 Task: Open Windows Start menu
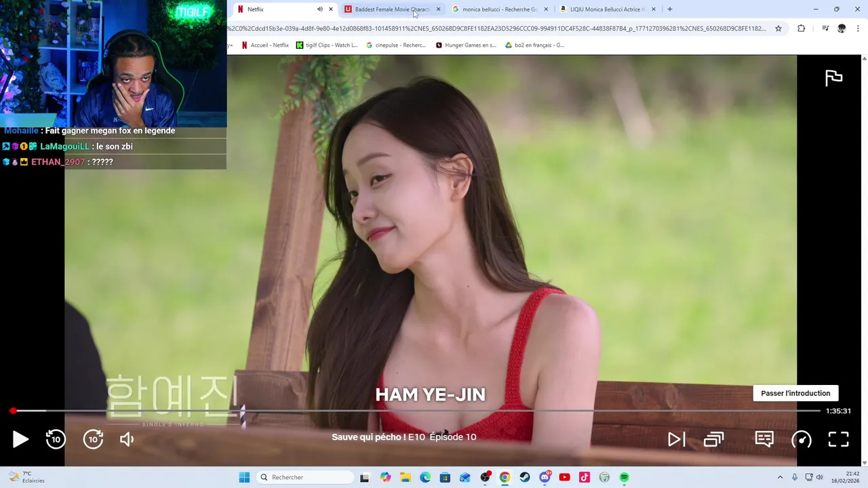(x=244, y=477)
